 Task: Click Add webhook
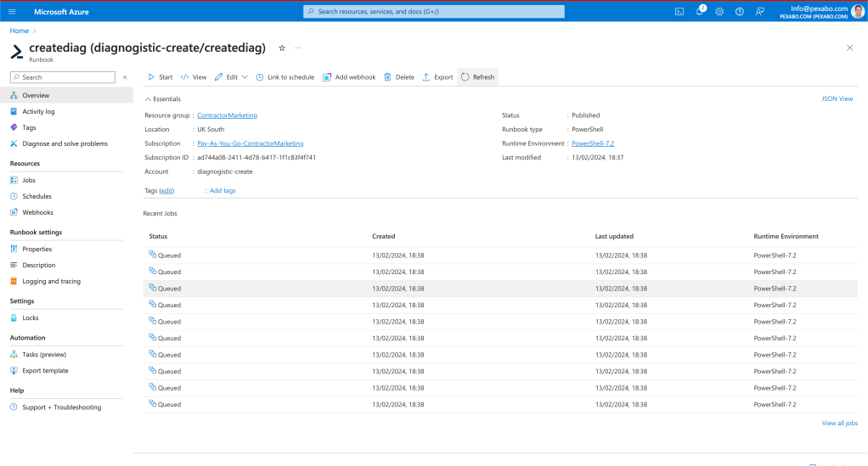click(349, 77)
